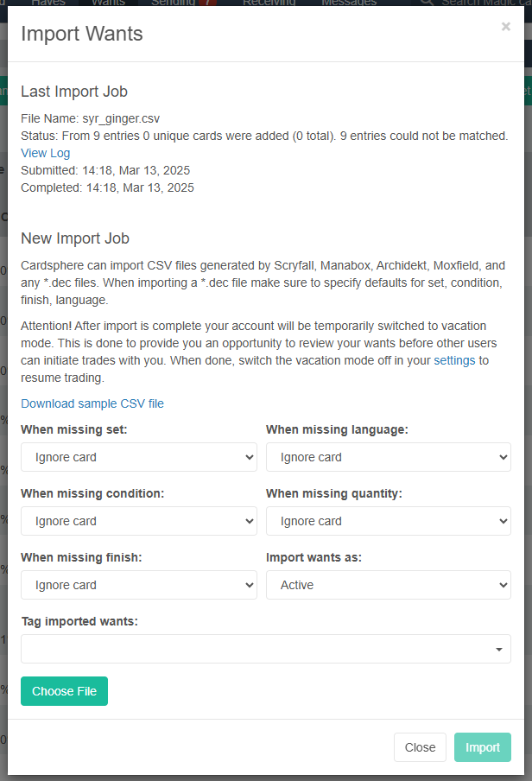
Task: Open the 'When missing language' dropdown
Action: pyautogui.click(x=388, y=457)
